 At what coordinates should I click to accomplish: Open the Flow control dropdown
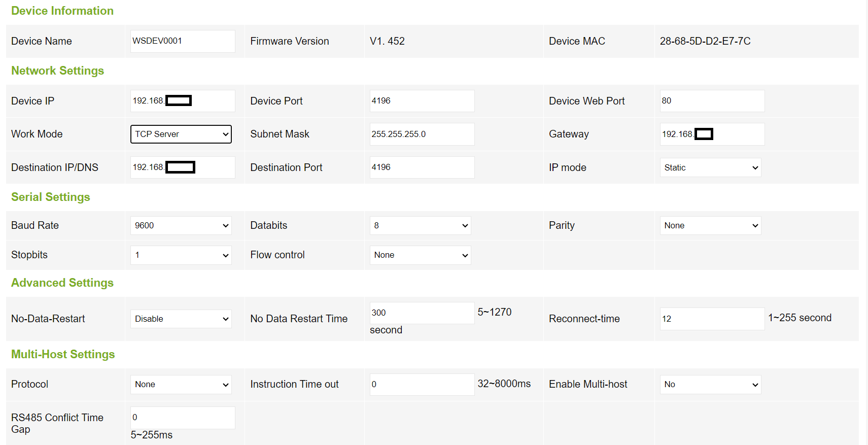pos(420,255)
